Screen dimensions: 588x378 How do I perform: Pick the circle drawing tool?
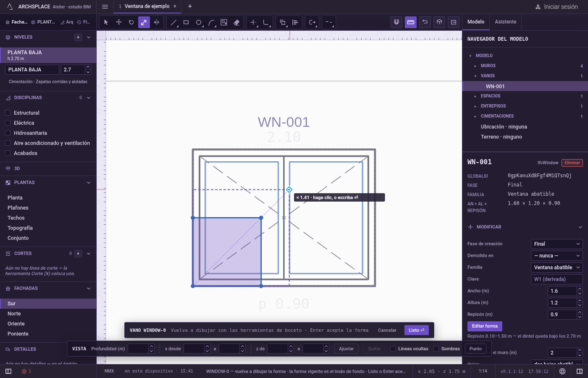click(x=199, y=22)
